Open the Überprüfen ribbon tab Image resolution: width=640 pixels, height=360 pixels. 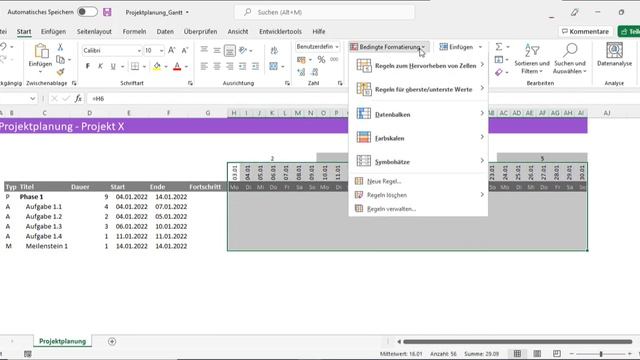point(200,31)
